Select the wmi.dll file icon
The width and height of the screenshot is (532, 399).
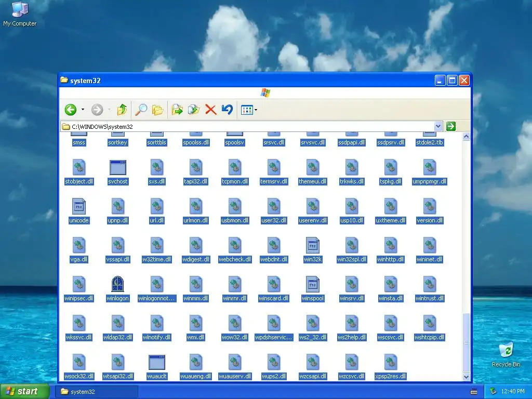click(196, 323)
